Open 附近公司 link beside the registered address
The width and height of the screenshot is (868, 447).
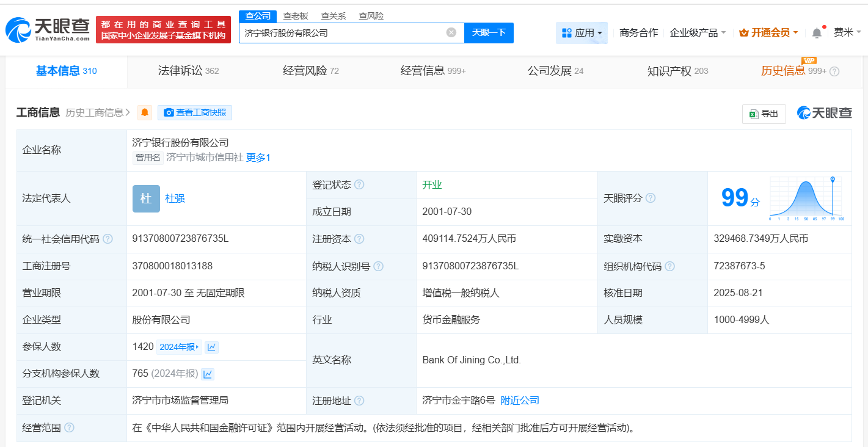pyautogui.click(x=519, y=400)
